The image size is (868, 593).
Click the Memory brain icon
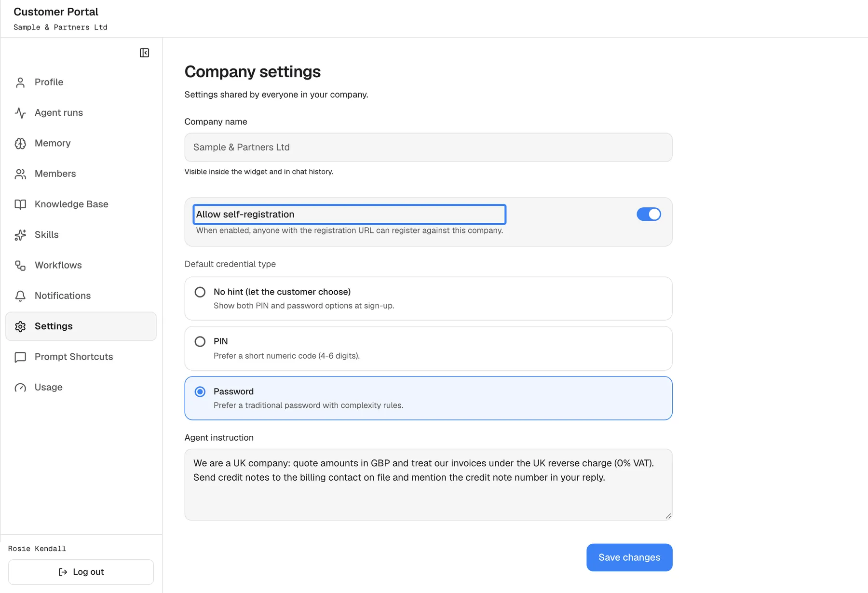(20, 143)
